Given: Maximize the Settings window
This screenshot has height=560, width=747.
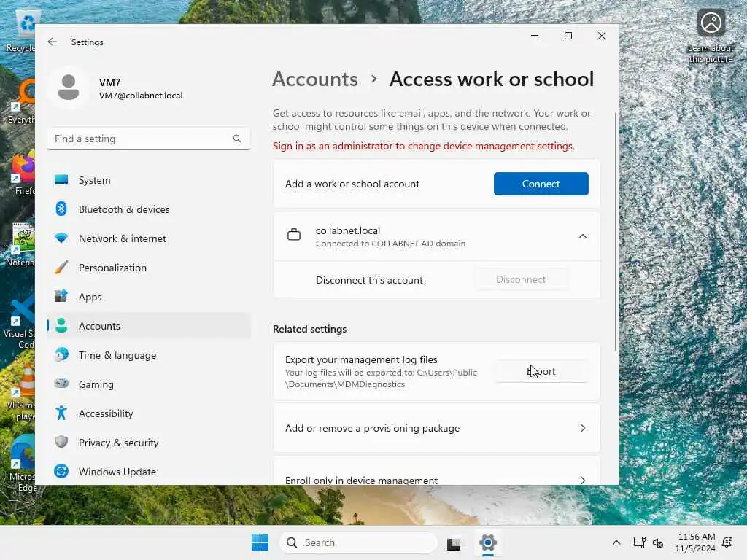Looking at the screenshot, I should pos(568,36).
